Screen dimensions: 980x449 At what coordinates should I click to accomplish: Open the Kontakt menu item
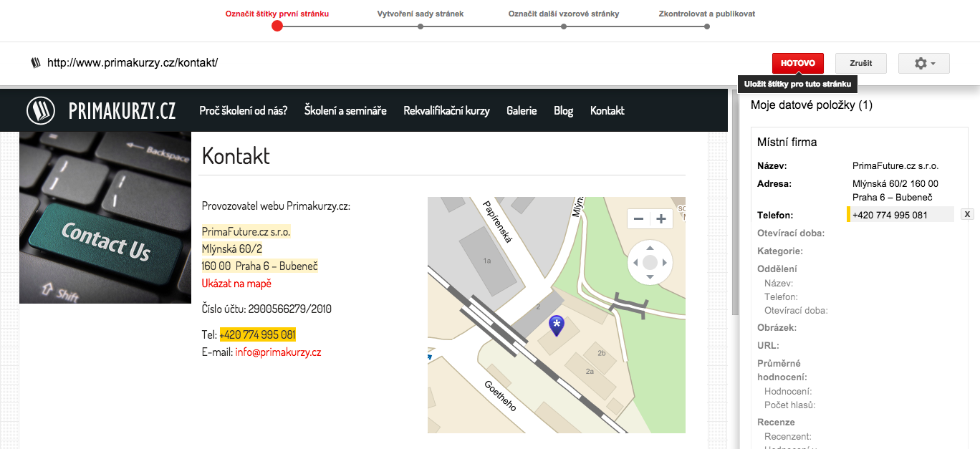607,110
